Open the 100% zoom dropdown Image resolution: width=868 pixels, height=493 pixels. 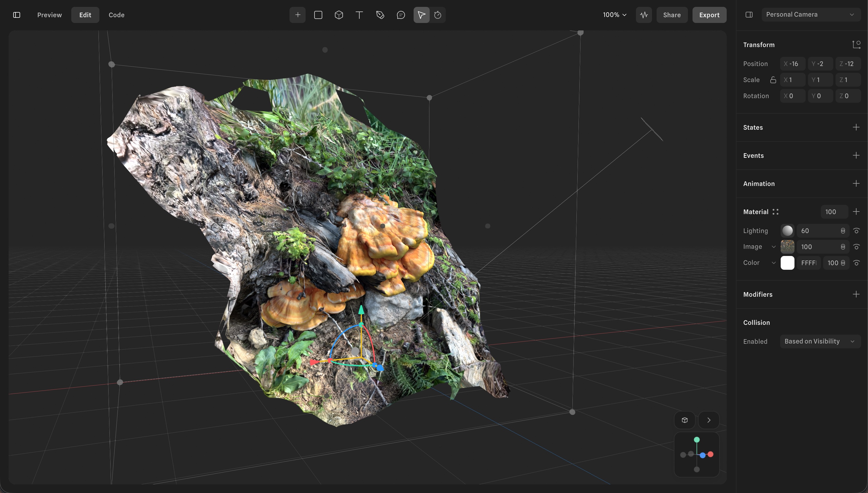(615, 15)
